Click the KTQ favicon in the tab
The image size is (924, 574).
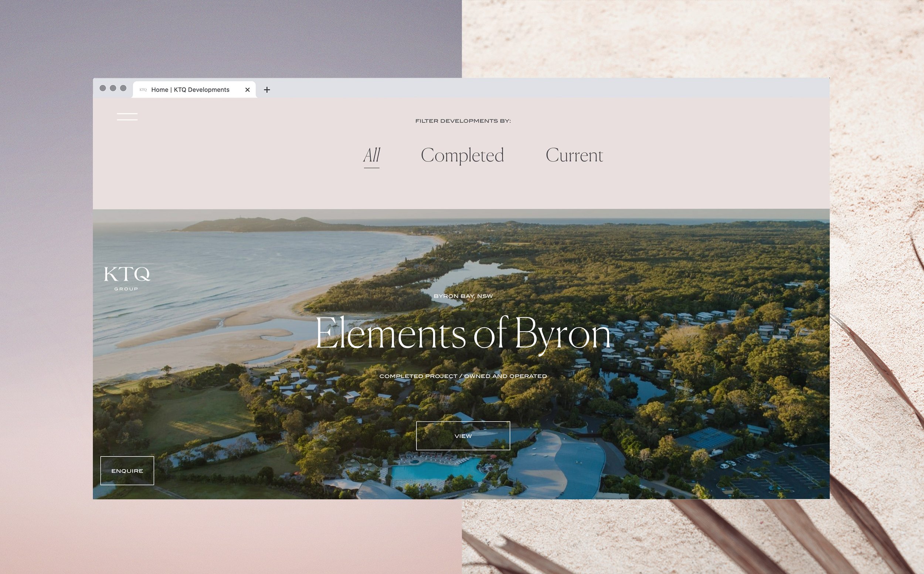pyautogui.click(x=143, y=89)
